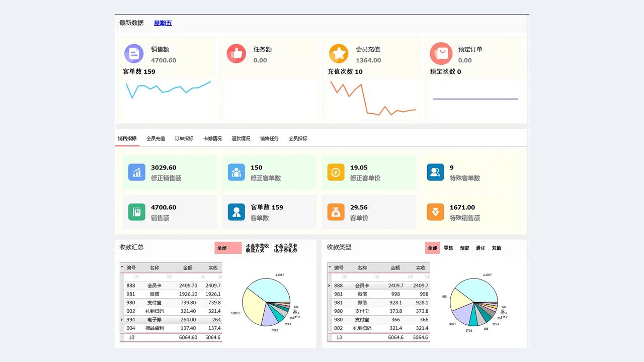Filter 收款类型 by 零售
The image size is (644, 362).
[448, 248]
